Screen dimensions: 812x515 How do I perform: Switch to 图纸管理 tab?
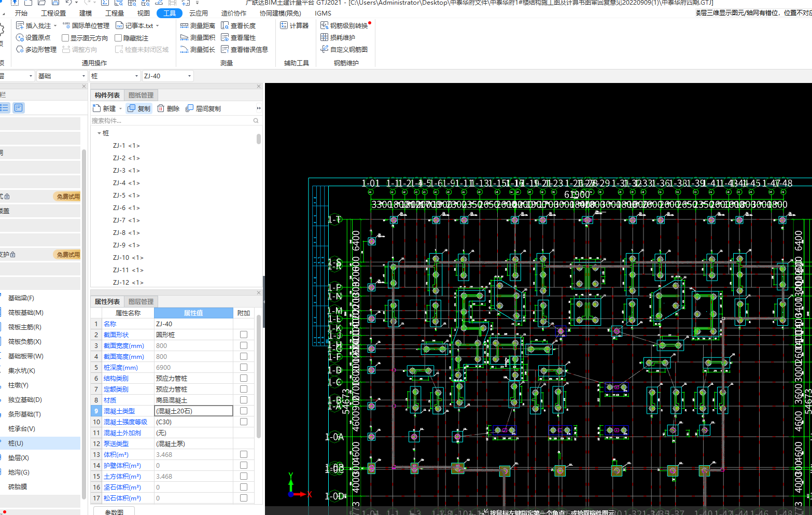(141, 95)
